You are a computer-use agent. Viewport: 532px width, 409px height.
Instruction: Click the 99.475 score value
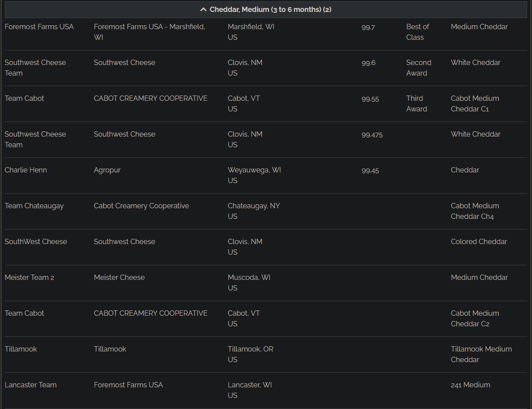tap(372, 135)
